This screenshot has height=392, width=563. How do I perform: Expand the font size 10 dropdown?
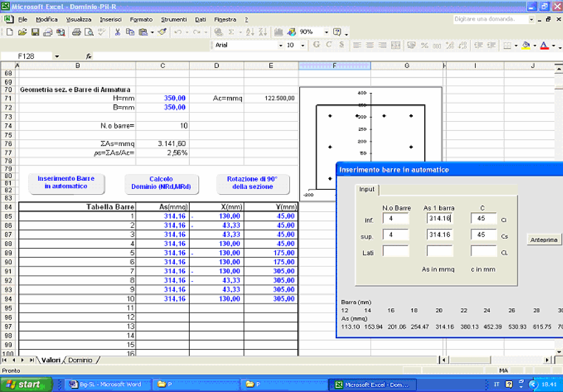coord(303,45)
